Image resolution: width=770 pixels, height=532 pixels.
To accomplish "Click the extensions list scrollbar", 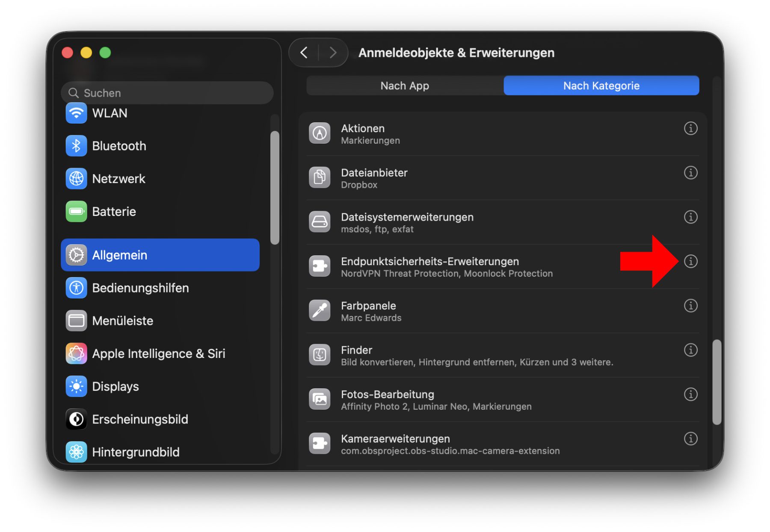I will point(717,382).
